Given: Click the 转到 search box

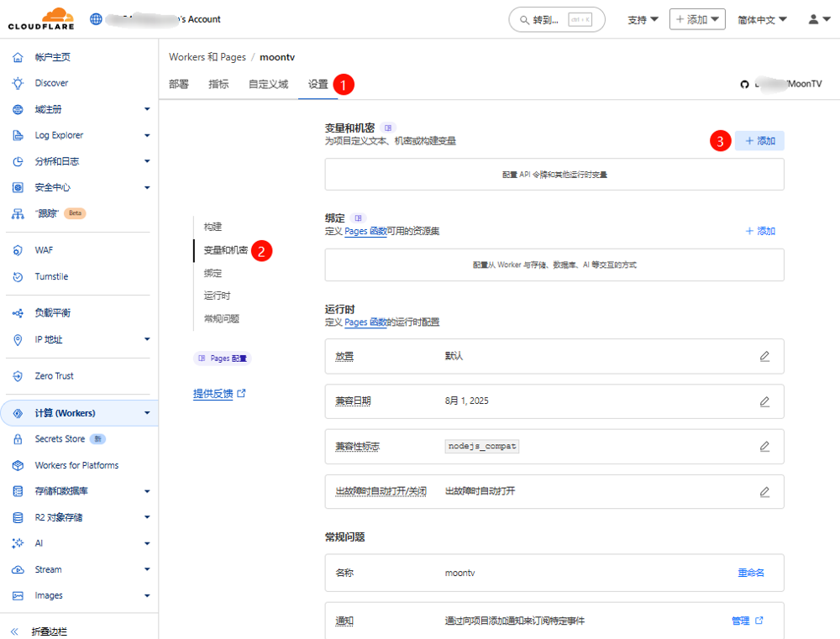Looking at the screenshot, I should coord(556,19).
